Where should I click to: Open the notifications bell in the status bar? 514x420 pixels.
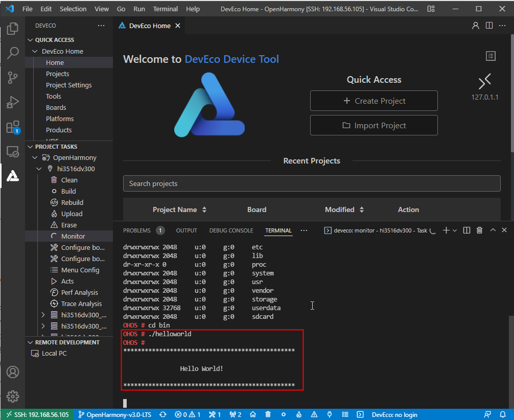coord(503,414)
